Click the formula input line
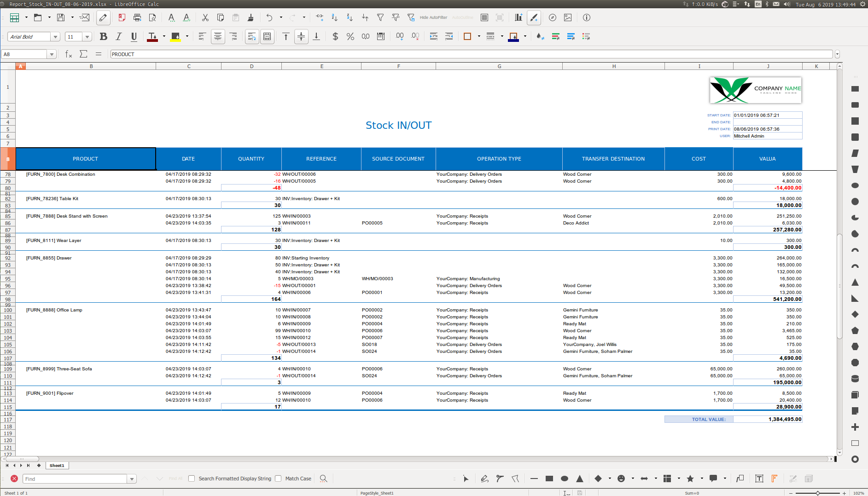 pyautogui.click(x=472, y=54)
